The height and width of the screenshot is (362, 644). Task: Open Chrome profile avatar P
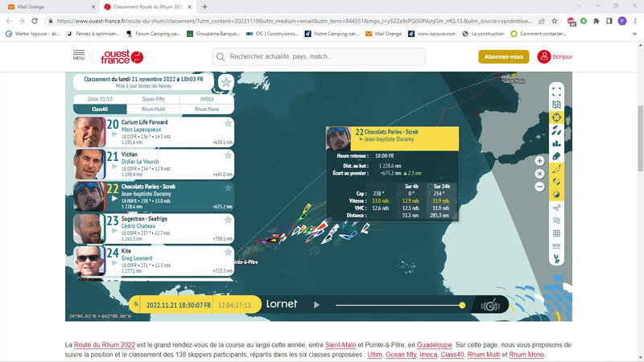pyautogui.click(x=621, y=21)
